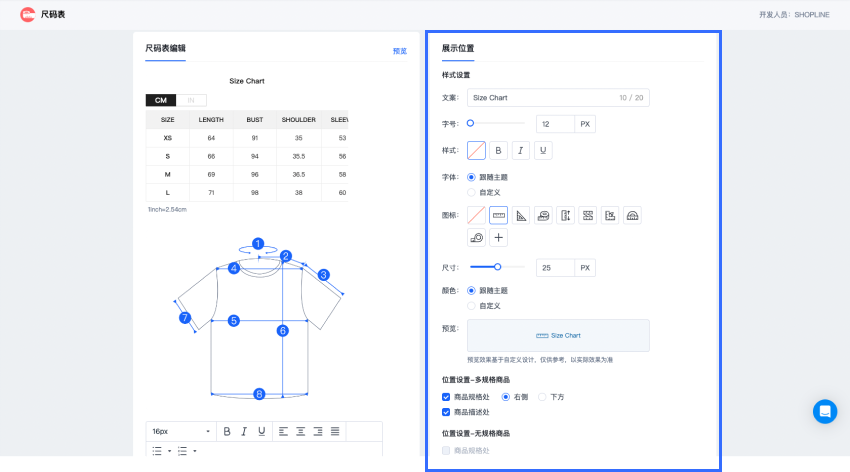Click the icon size slider handle

pyautogui.click(x=497, y=267)
